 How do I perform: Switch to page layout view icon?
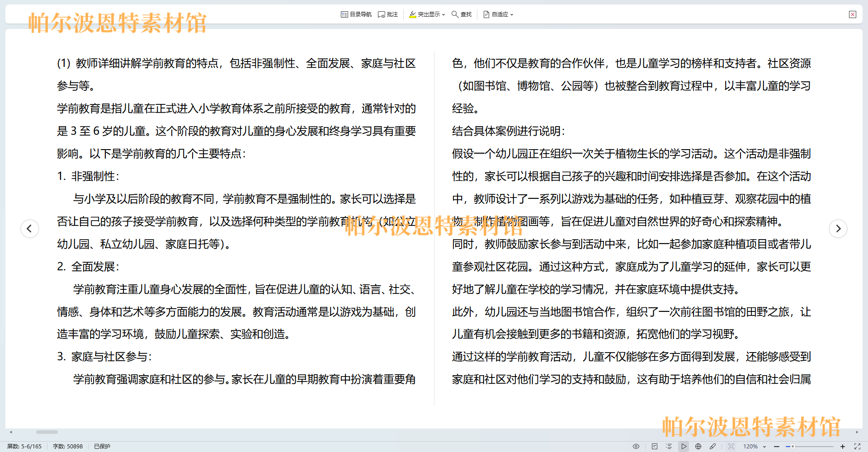coord(655,446)
